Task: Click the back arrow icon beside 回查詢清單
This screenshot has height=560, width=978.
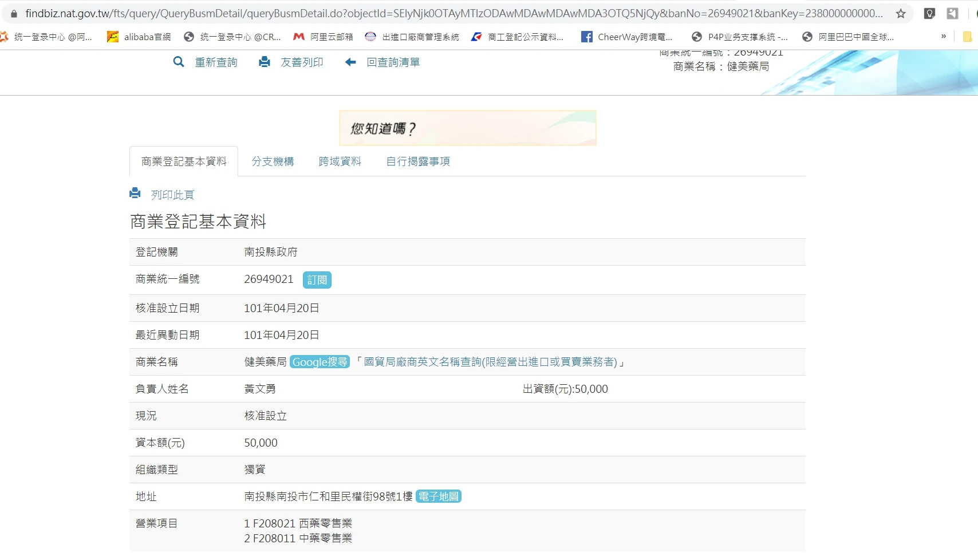Action: (x=350, y=62)
